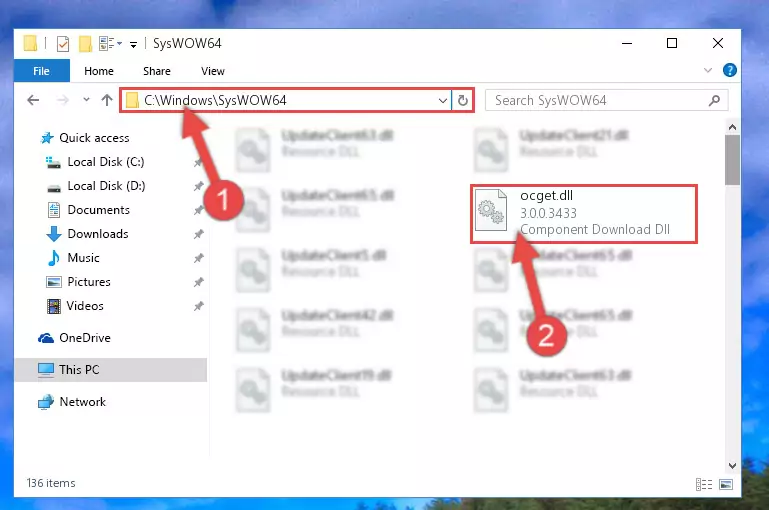This screenshot has width=769, height=510.
Task: Open the File ribbon tab
Action: click(x=42, y=71)
